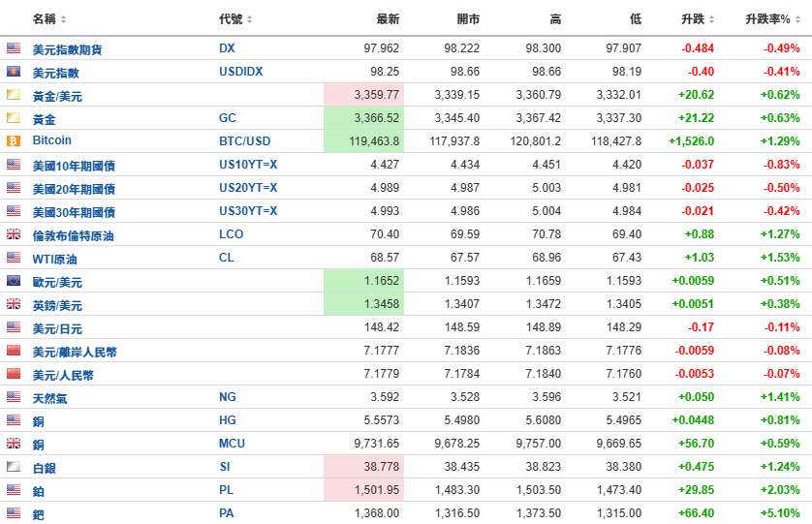
Task: Open the 美元指數期貨 quote link
Action: (x=67, y=49)
